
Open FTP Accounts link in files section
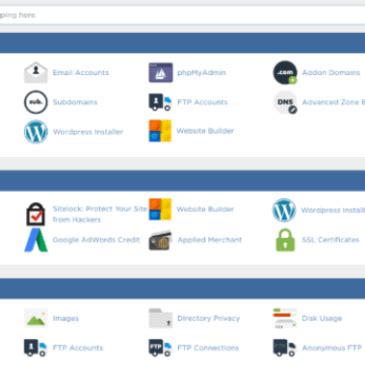click(78, 348)
